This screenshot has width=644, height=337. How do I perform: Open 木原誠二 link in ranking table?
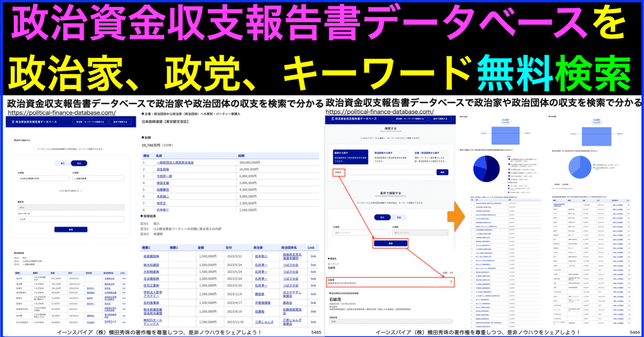pos(163,196)
